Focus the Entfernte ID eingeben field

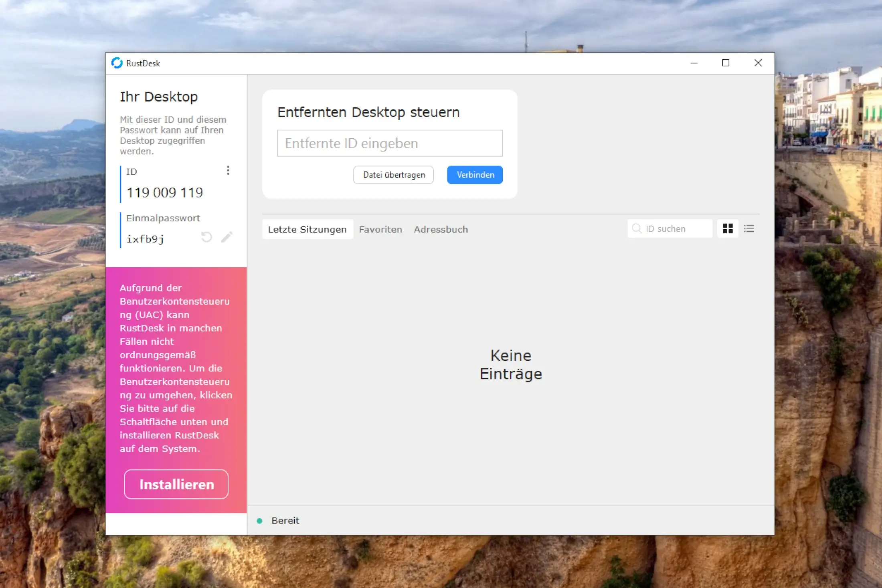pos(389,143)
